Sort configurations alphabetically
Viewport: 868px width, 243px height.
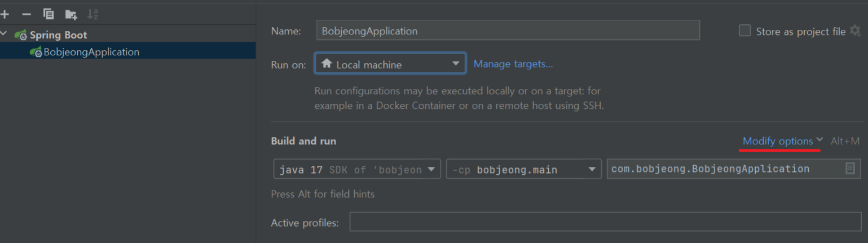click(93, 14)
